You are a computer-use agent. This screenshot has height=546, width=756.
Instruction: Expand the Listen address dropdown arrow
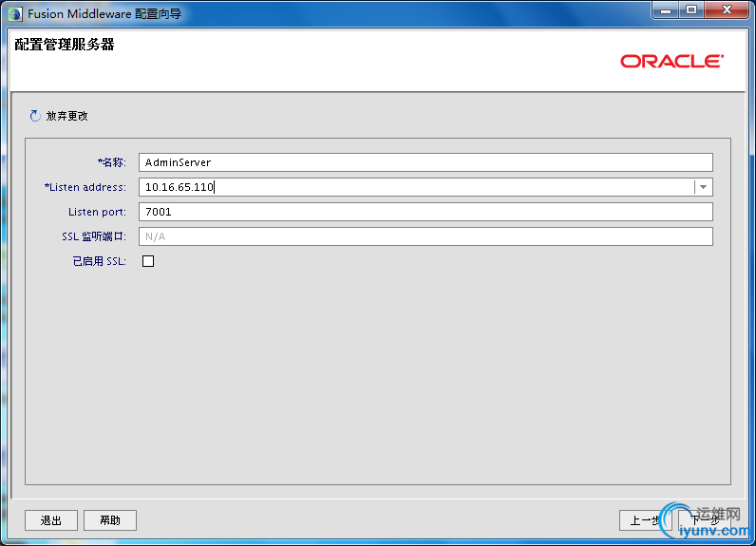pos(703,187)
